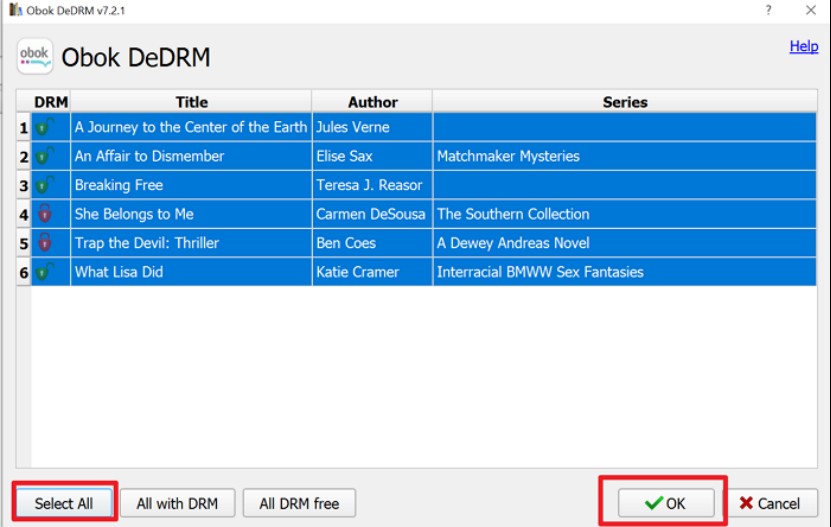Confirm with the OK button
Image resolution: width=831 pixels, height=527 pixels.
665,503
